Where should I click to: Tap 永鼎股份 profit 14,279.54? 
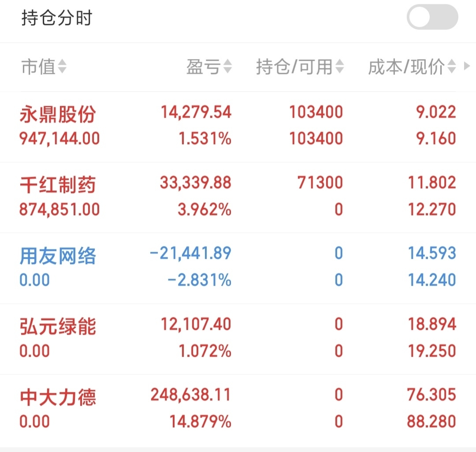[x=196, y=112]
